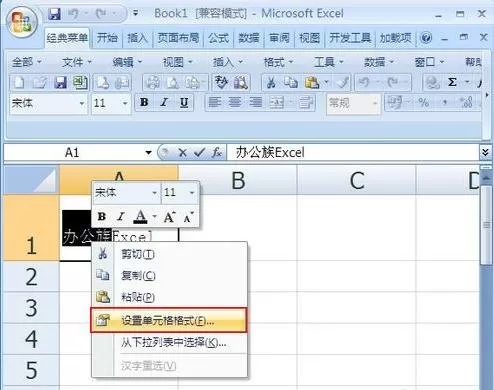Click the Paste clipboard icon in toolbar

312,82
